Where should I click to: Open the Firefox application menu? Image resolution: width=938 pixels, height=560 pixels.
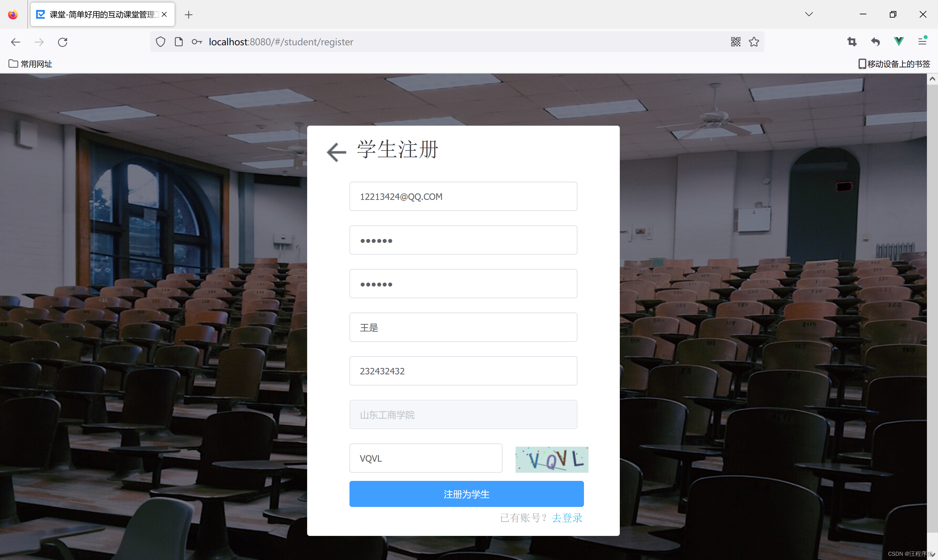[922, 41]
